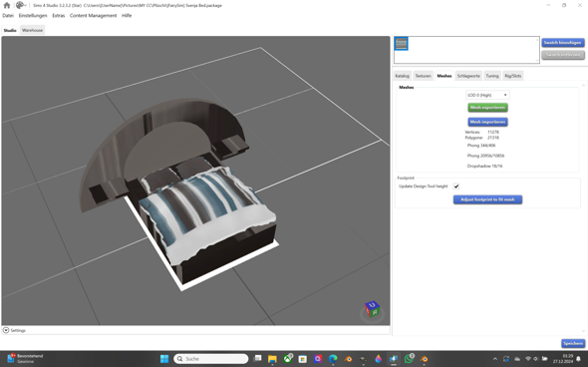The image size is (588, 367).
Task: Click Adjust footprint to fit mesh
Action: 487,199
